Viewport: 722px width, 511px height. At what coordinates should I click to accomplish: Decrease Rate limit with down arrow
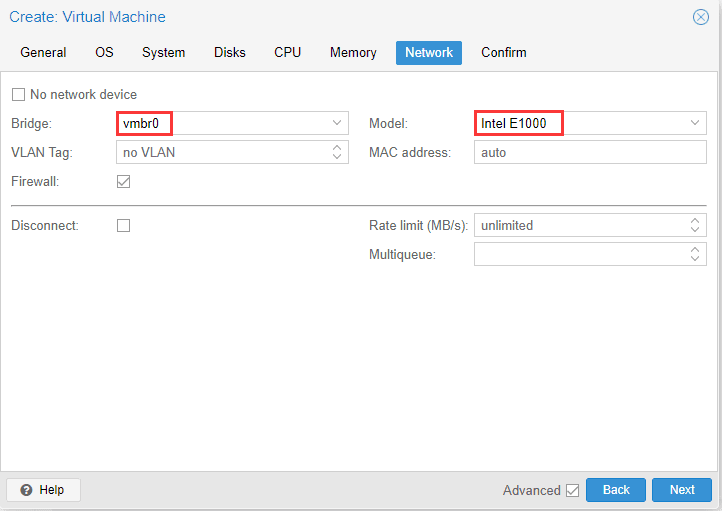pyautogui.click(x=695, y=230)
